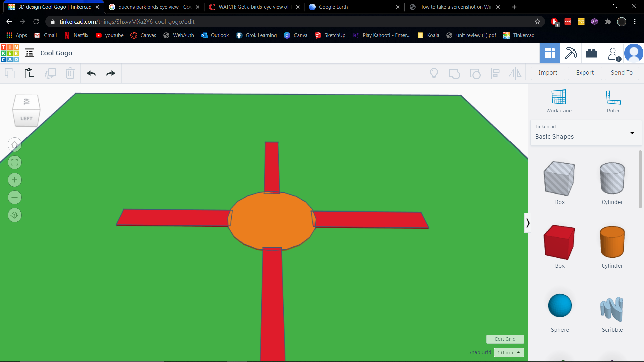Click the Duplicate and repeat icon

(50, 73)
